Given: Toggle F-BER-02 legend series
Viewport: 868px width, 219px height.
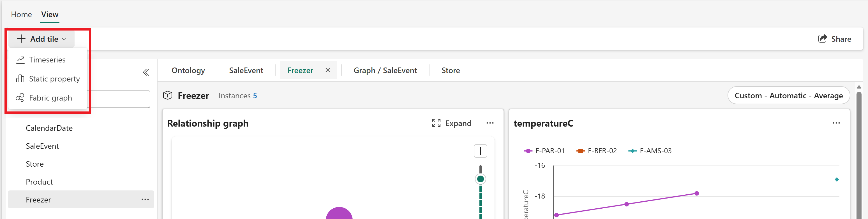Looking at the screenshot, I should coord(597,151).
